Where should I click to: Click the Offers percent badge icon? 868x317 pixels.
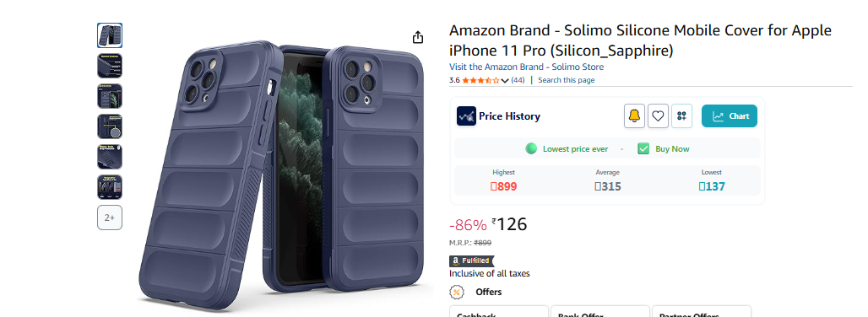[456, 292]
